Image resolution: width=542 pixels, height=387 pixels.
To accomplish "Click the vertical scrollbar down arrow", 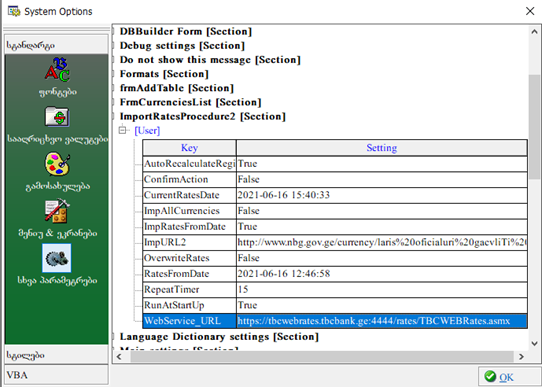I will [x=534, y=343].
